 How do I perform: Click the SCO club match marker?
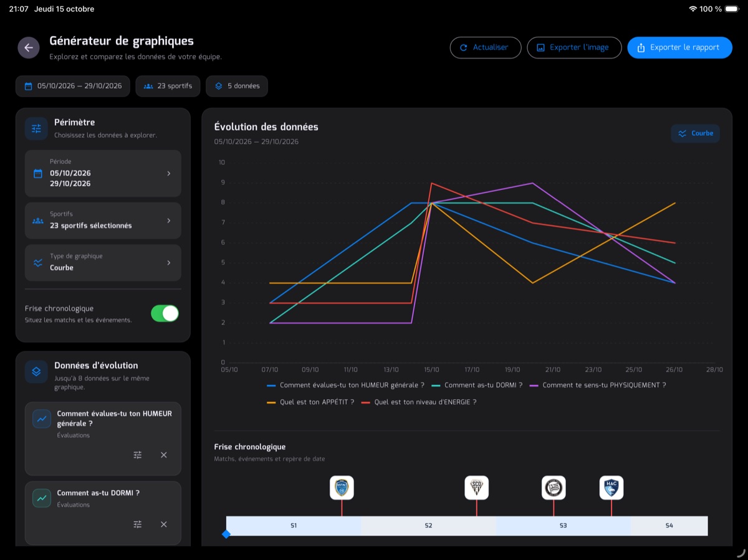tap(477, 488)
